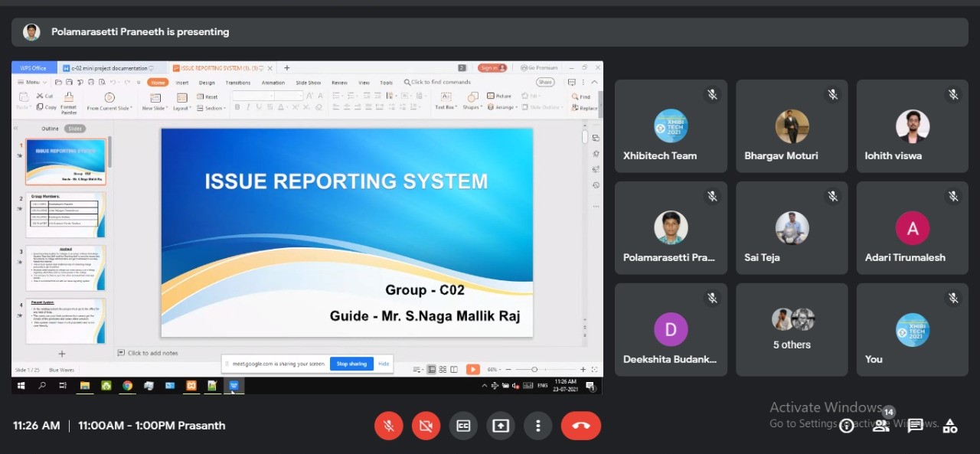The image size is (980, 454).
Task: Hide the screen sharing notification bar
Action: point(384,364)
